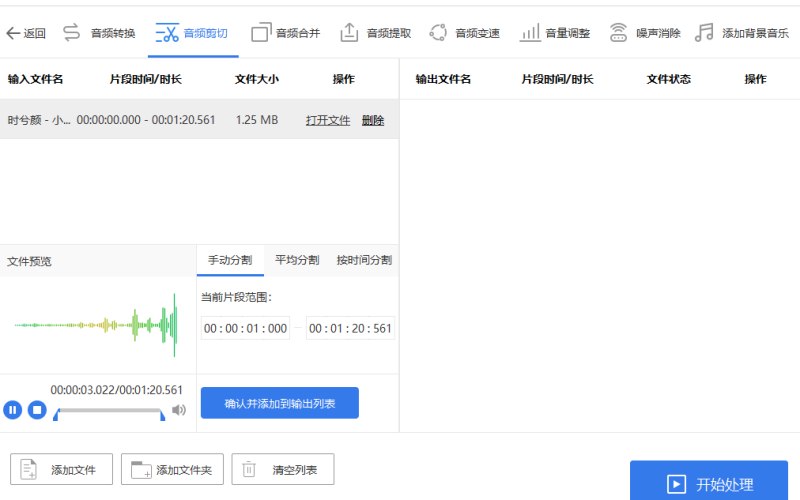Open the 添加背景音乐 music note icon
The width and height of the screenshot is (800, 500).
[704, 33]
